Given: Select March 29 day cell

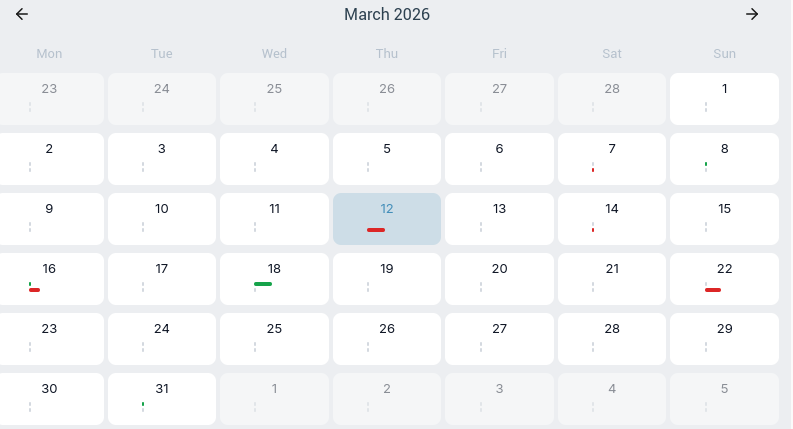Looking at the screenshot, I should [724, 339].
